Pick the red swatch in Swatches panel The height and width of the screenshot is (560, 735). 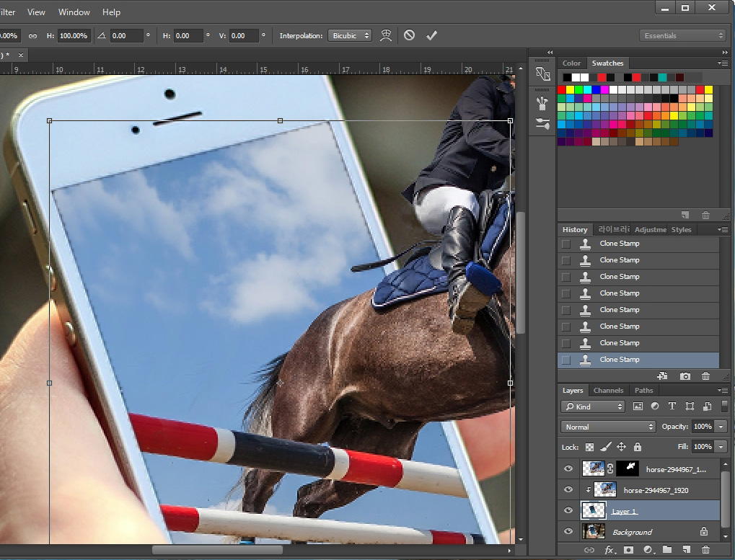[x=562, y=89]
